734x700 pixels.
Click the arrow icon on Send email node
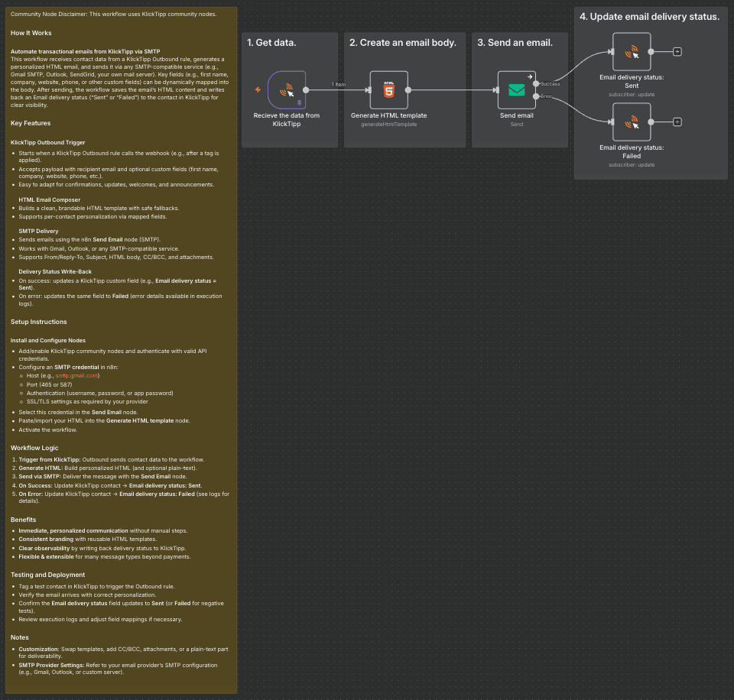pos(529,76)
